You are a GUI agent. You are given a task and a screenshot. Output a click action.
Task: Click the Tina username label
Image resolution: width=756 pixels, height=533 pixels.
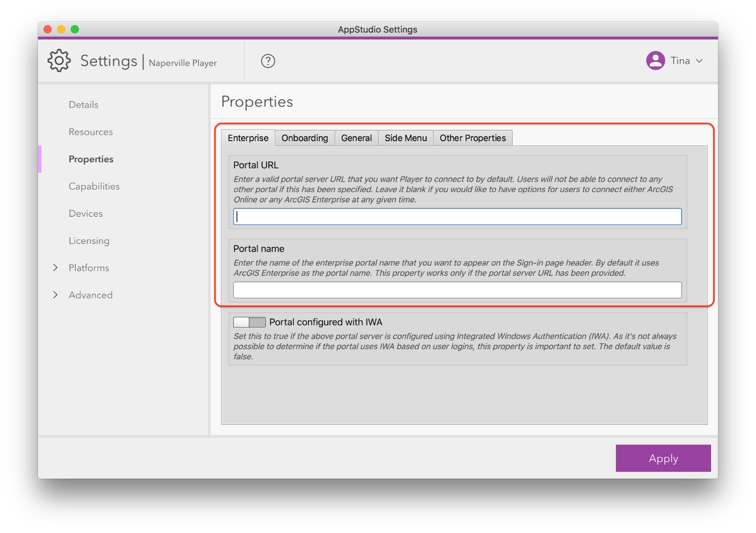tap(680, 61)
